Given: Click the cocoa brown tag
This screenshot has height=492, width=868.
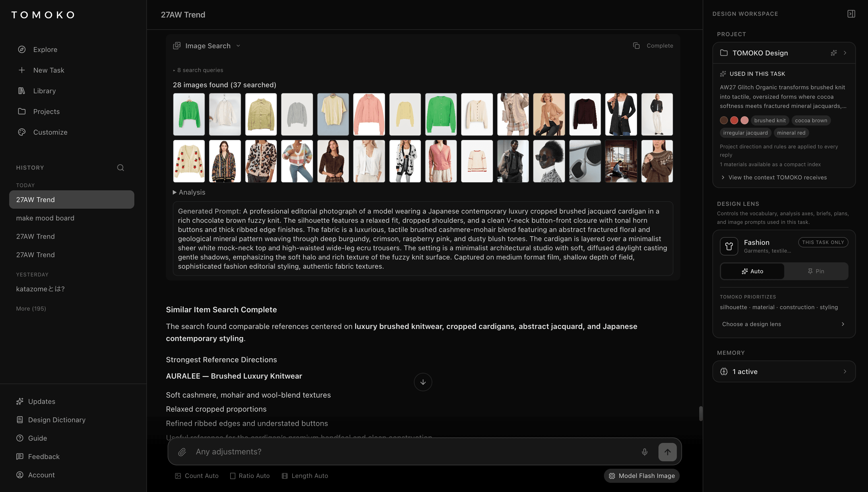Looking at the screenshot, I should pyautogui.click(x=811, y=120).
